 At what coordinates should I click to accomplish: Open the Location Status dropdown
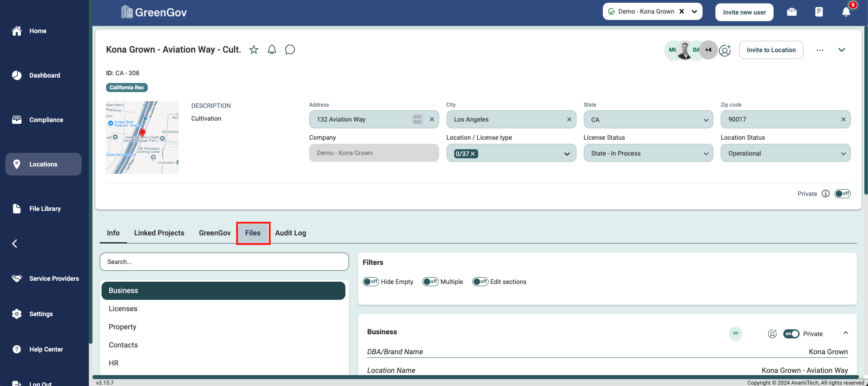[786, 153]
